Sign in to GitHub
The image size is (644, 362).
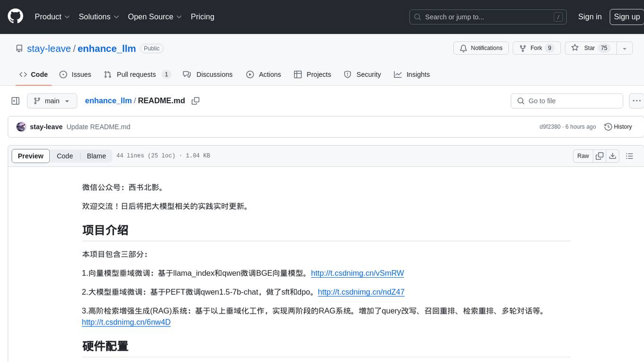tap(590, 17)
